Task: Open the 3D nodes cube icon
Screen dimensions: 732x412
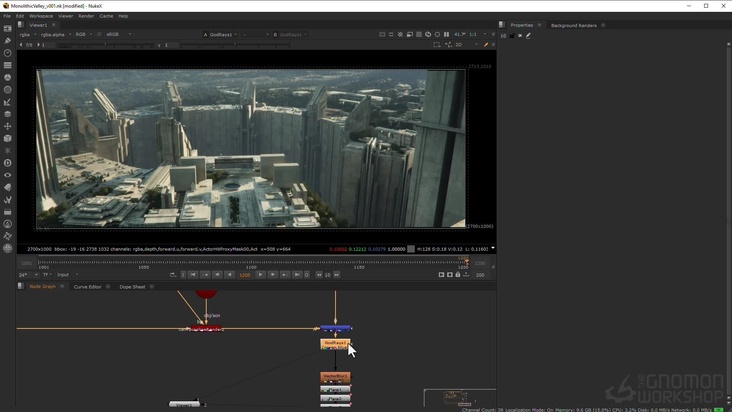Action: point(7,139)
